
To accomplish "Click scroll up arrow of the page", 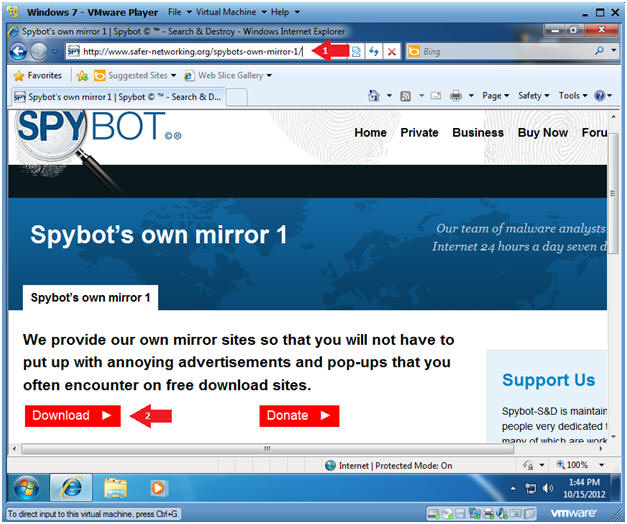I will 613,117.
